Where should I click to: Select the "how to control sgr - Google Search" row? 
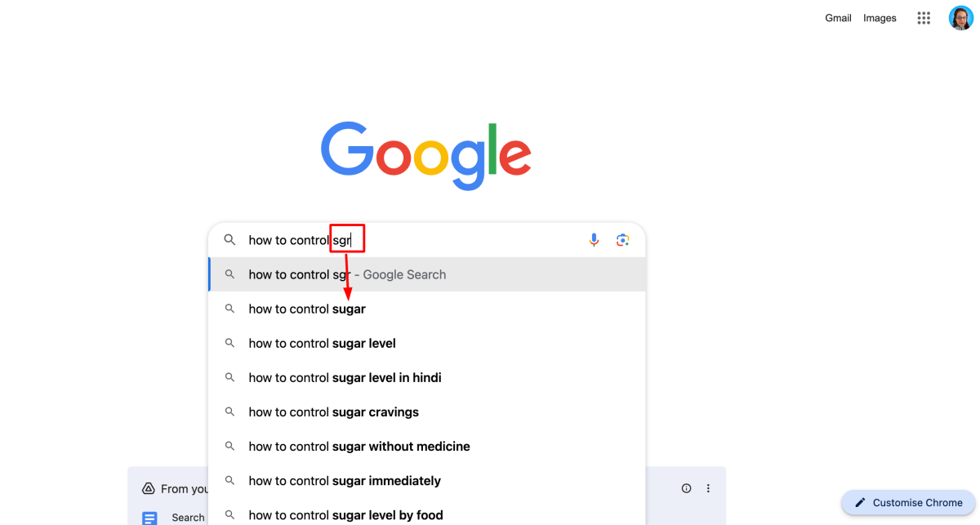point(347,274)
